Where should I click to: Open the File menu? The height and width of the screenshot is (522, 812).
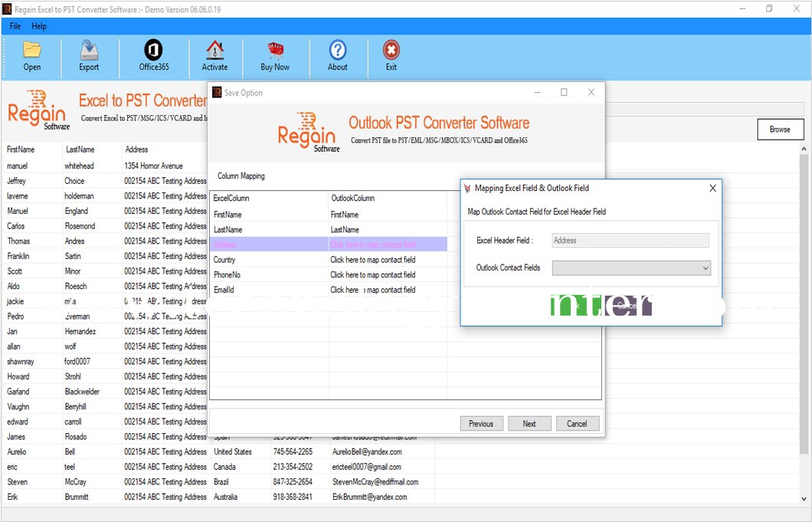(x=15, y=26)
